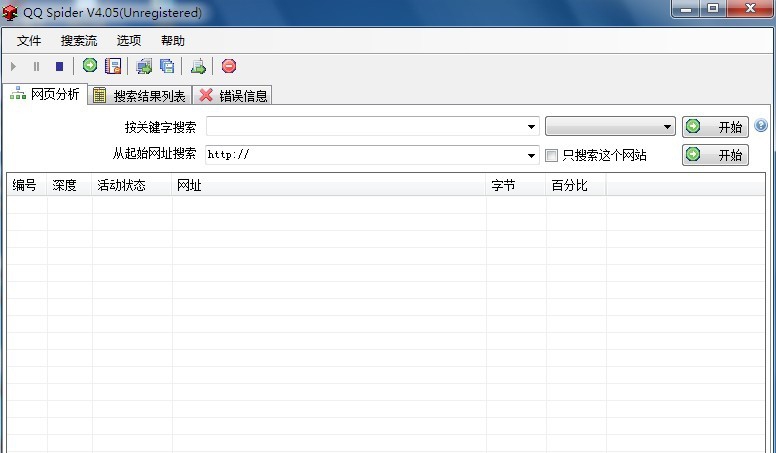Click the 网址 column header
The width and height of the screenshot is (776, 453).
[329, 185]
